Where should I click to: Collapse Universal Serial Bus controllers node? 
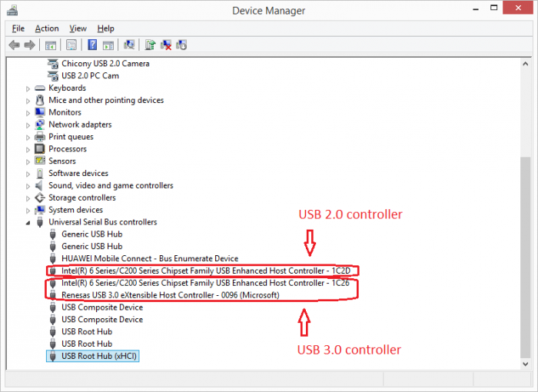pyautogui.click(x=28, y=223)
